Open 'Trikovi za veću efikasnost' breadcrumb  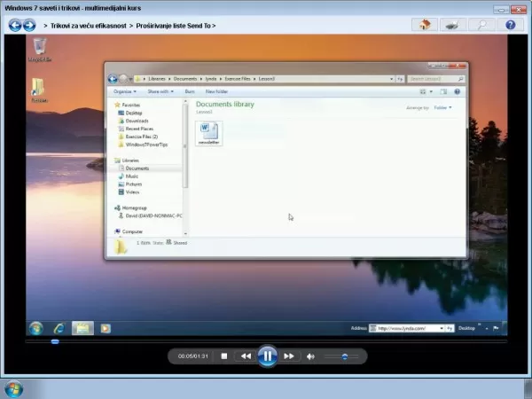click(88, 26)
